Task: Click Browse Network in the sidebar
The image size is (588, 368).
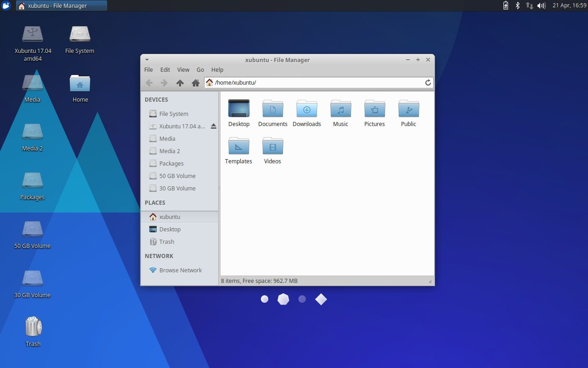Action: (180, 270)
